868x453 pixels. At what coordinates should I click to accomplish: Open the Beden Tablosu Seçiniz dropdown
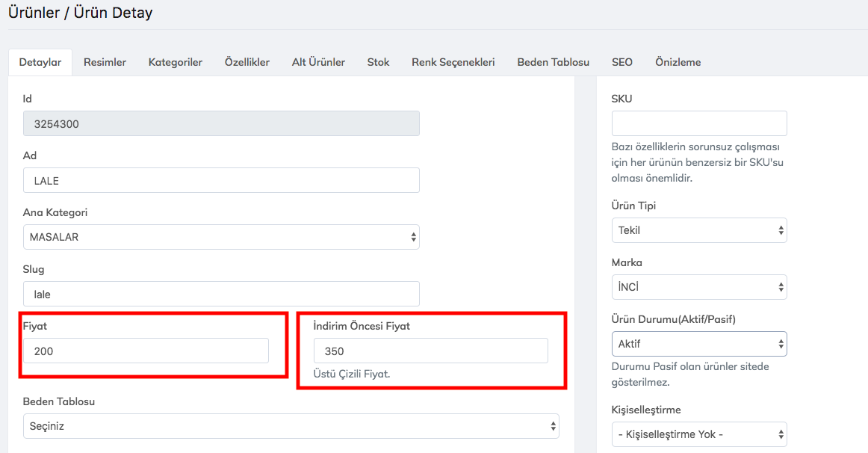pos(291,426)
